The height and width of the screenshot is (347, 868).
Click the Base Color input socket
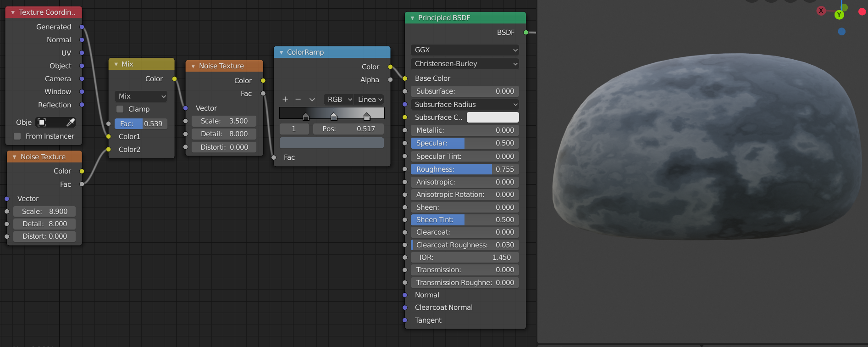[405, 78]
